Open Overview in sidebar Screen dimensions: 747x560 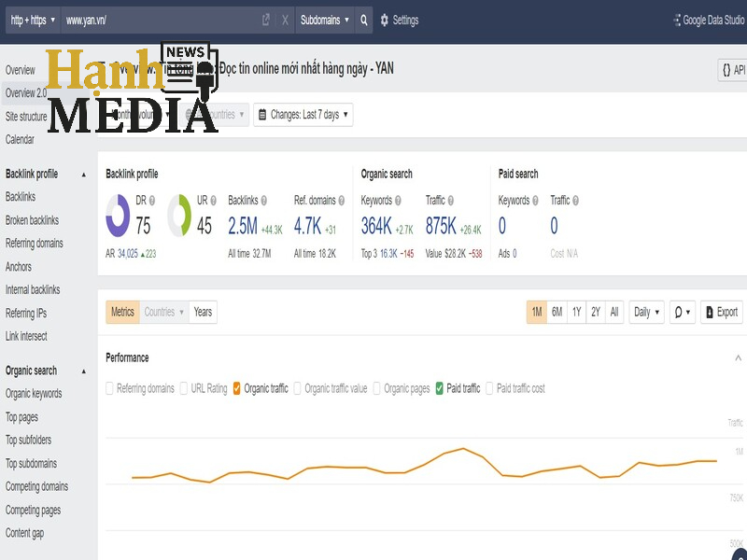pos(20,71)
